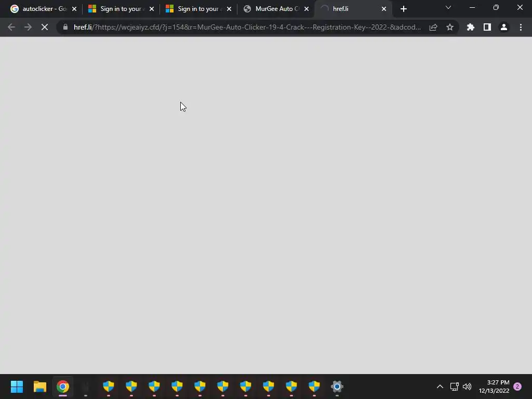This screenshot has height=399, width=532.
Task: Close the autoclicker Google tab
Action: 74,9
